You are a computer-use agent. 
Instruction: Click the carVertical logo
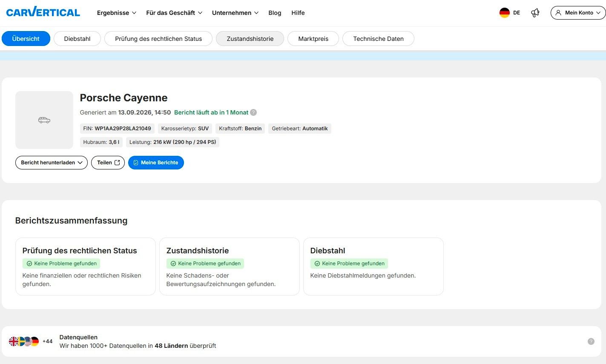coord(43,12)
